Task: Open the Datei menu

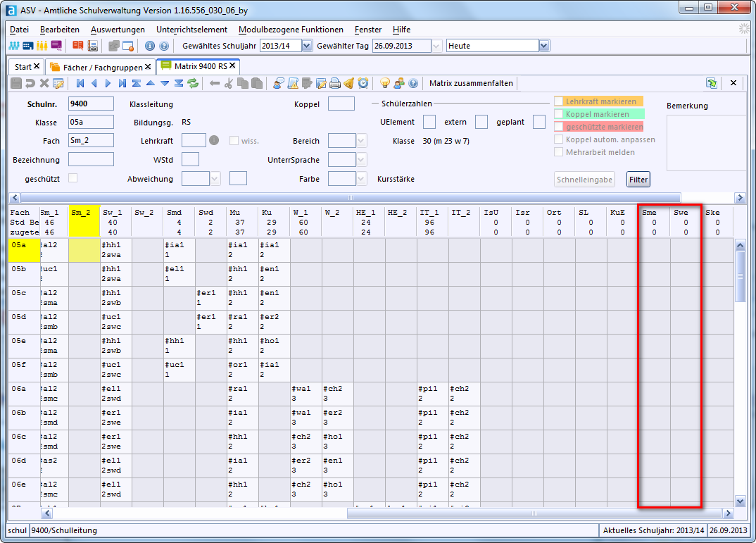Action: coord(19,30)
